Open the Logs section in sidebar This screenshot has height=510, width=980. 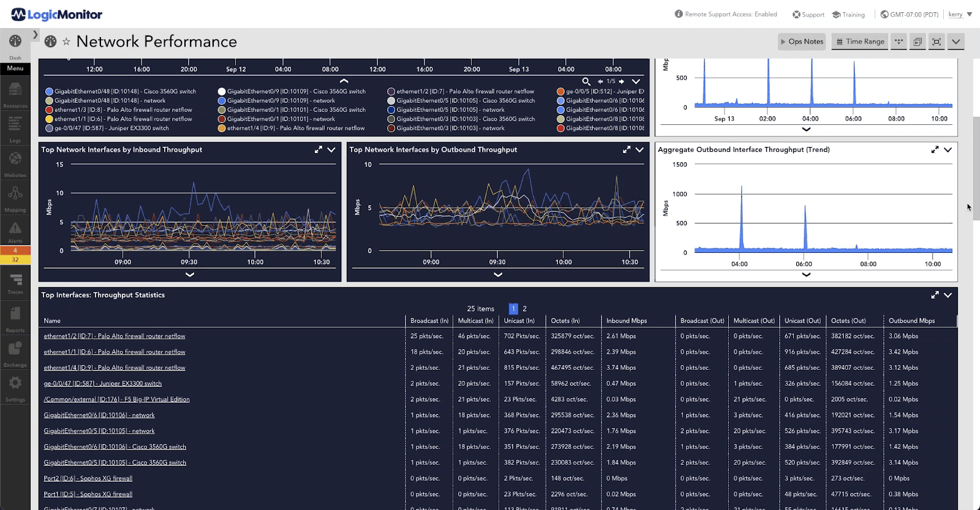[15, 129]
